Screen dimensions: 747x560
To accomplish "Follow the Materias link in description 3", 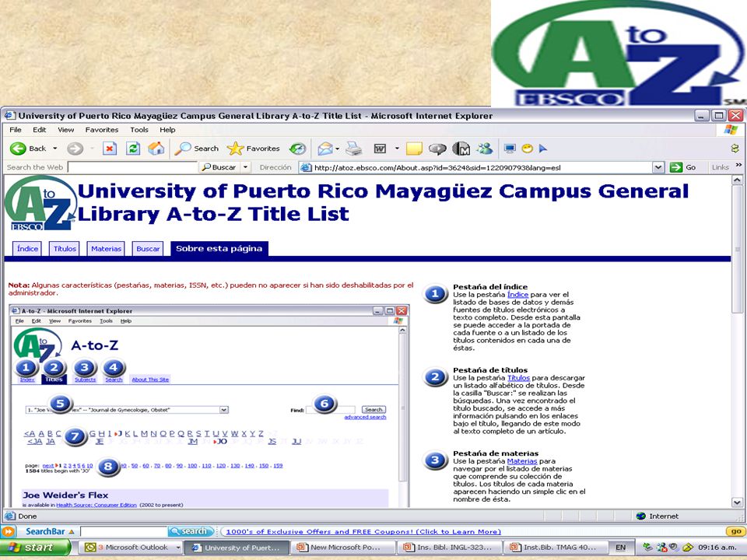I will click(x=522, y=461).
